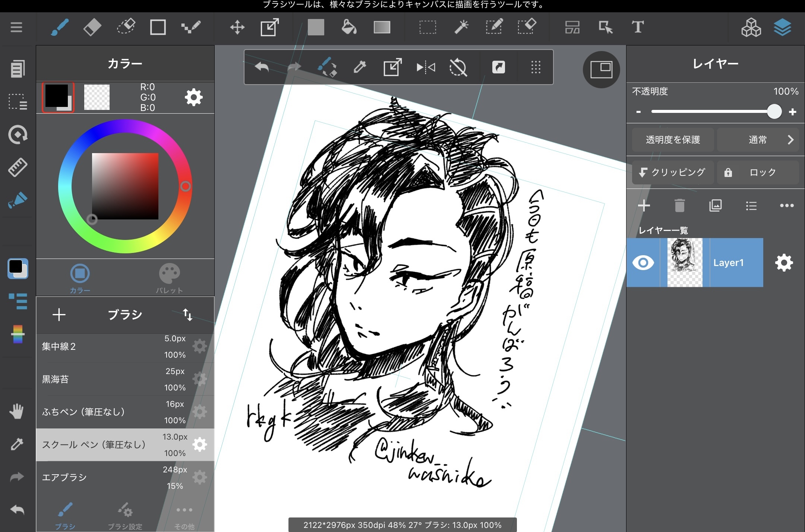The image size is (805, 532).
Task: Toggle 透明度を保護 protect alpha
Action: click(x=673, y=140)
